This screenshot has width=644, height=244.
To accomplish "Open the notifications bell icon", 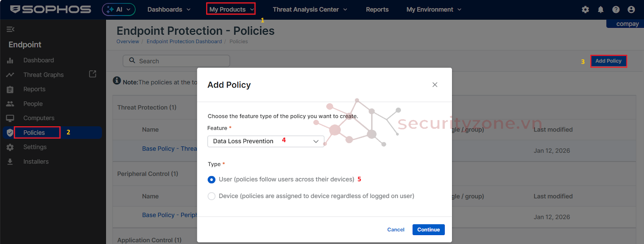I will coord(601,9).
